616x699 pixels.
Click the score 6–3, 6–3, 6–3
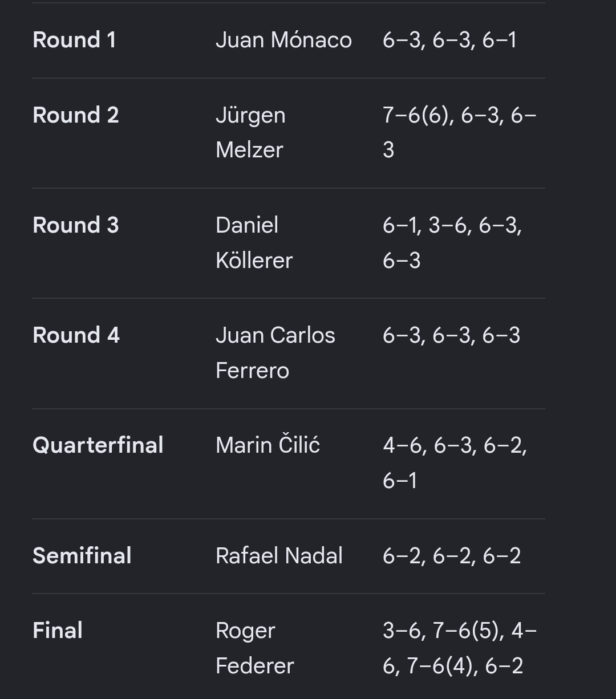point(451,335)
